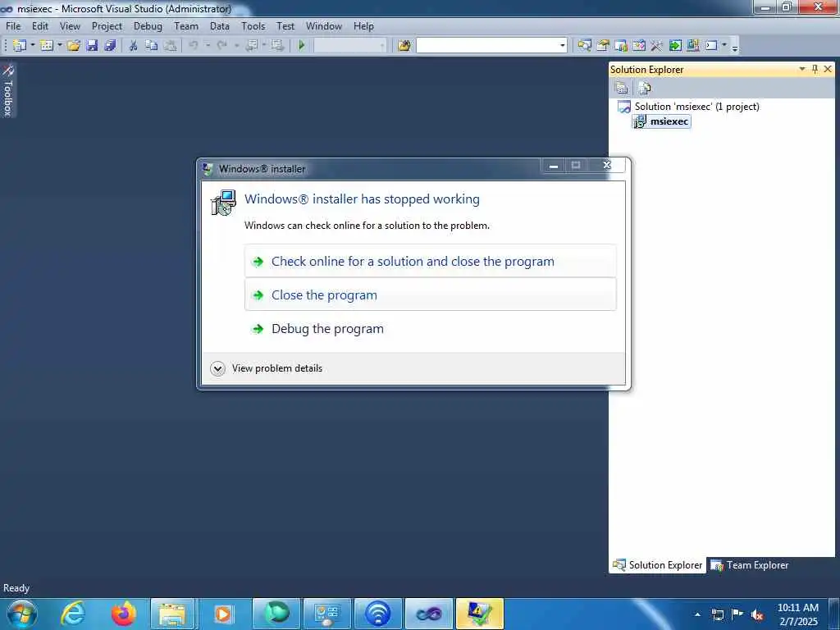Viewport: 840px width, 630px height.
Task: Expand View problem details
Action: (x=267, y=368)
